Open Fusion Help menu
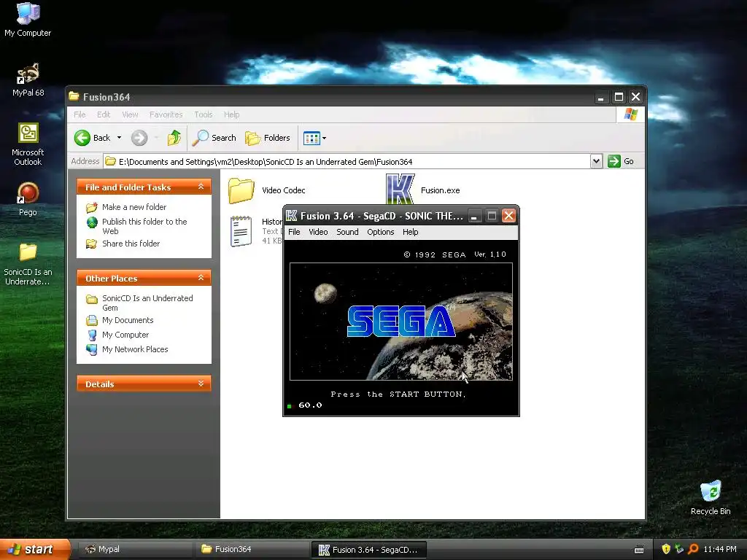Image resolution: width=747 pixels, height=560 pixels. [x=410, y=232]
